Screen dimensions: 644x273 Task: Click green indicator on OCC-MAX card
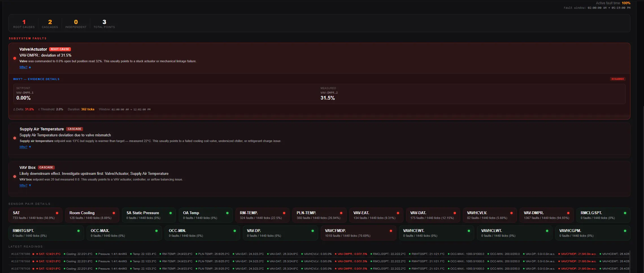click(156, 231)
